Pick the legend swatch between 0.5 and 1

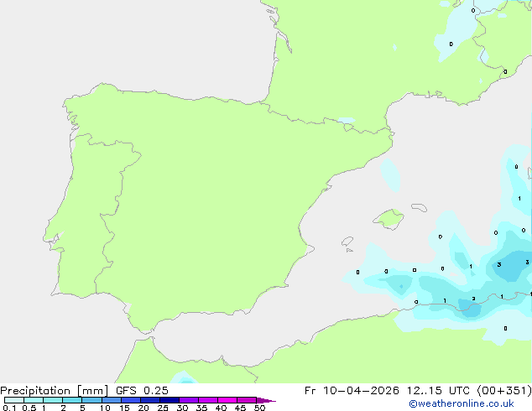34,400
